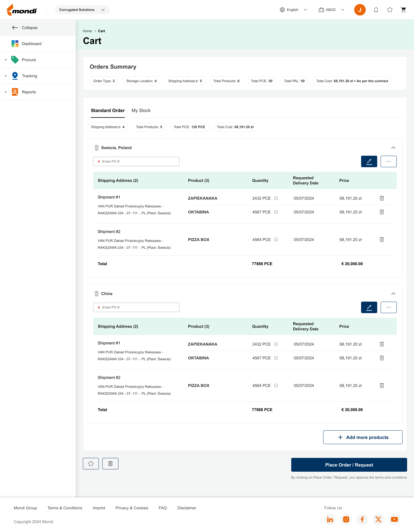The width and height of the screenshot is (414, 532).
Task: Open Mondi Group footer link
Action: point(25,508)
